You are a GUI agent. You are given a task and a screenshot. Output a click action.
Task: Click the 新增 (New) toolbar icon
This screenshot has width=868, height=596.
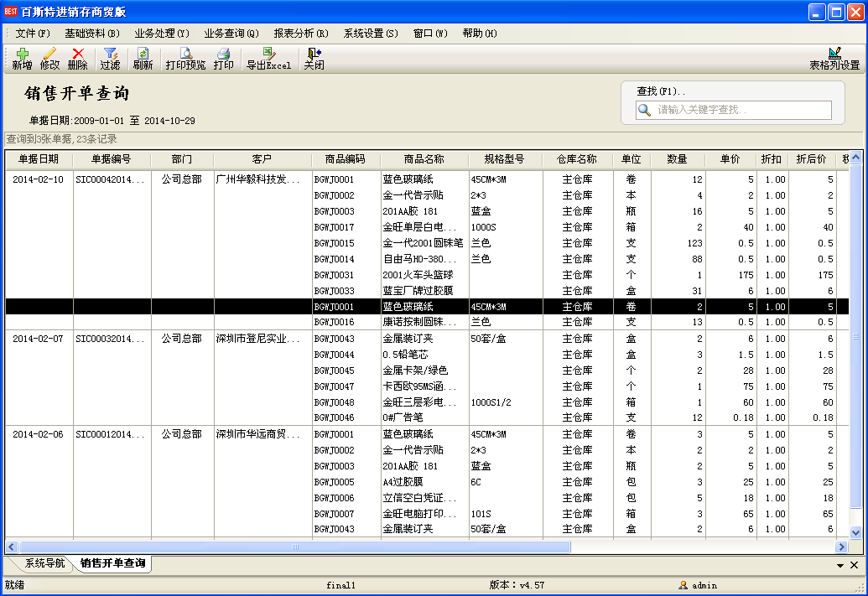22,59
